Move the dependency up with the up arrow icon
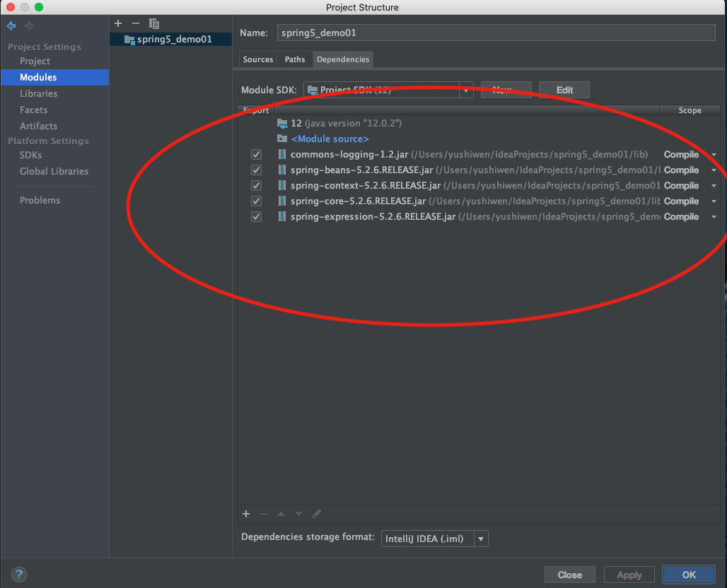This screenshot has width=727, height=588. pos(281,514)
